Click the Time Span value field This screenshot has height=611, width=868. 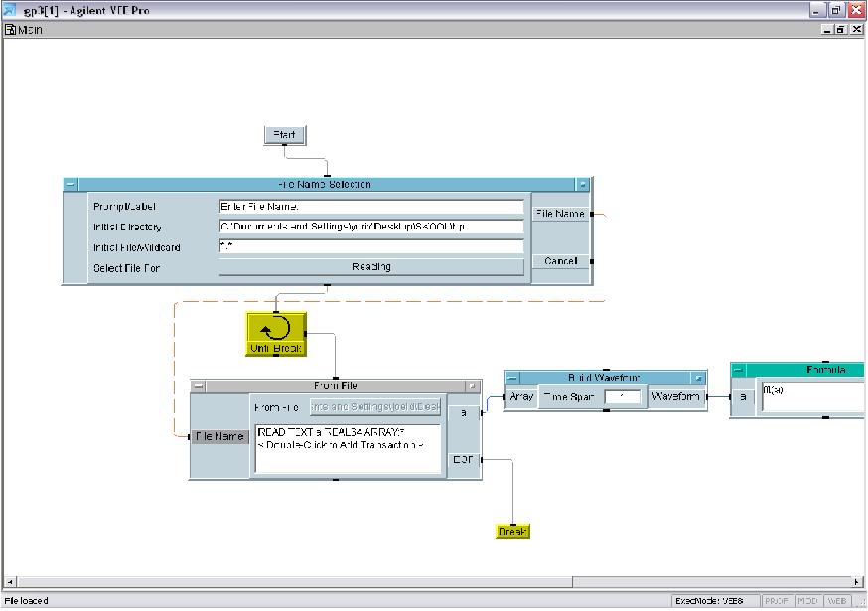point(622,397)
